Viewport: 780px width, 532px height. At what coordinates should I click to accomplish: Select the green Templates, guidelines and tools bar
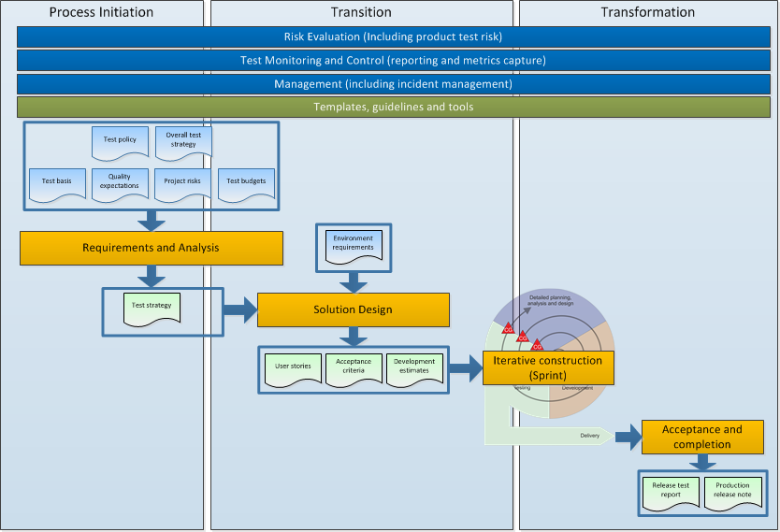(x=394, y=107)
